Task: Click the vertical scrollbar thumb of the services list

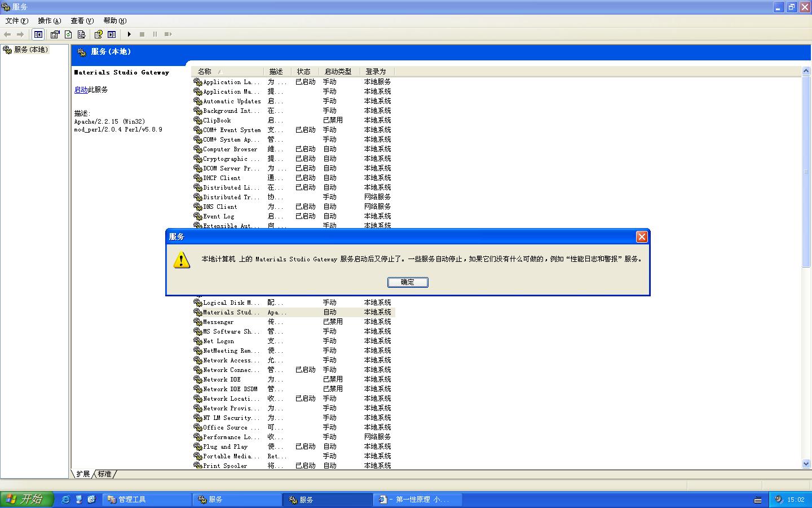Action: pyautogui.click(x=806, y=172)
